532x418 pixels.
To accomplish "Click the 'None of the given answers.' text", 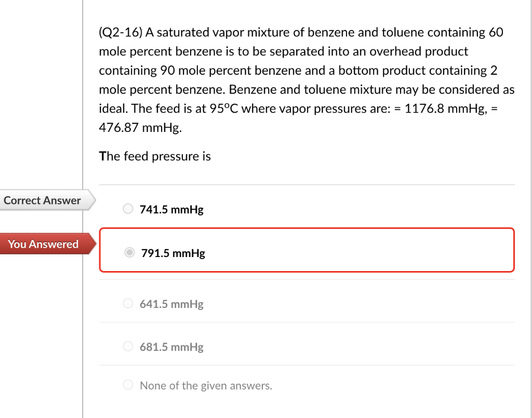I will pyautogui.click(x=206, y=386).
